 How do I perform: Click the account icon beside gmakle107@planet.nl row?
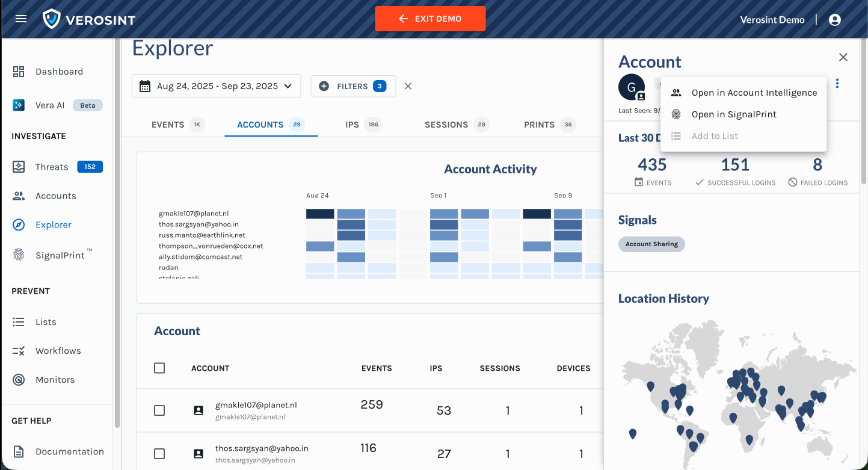click(199, 410)
